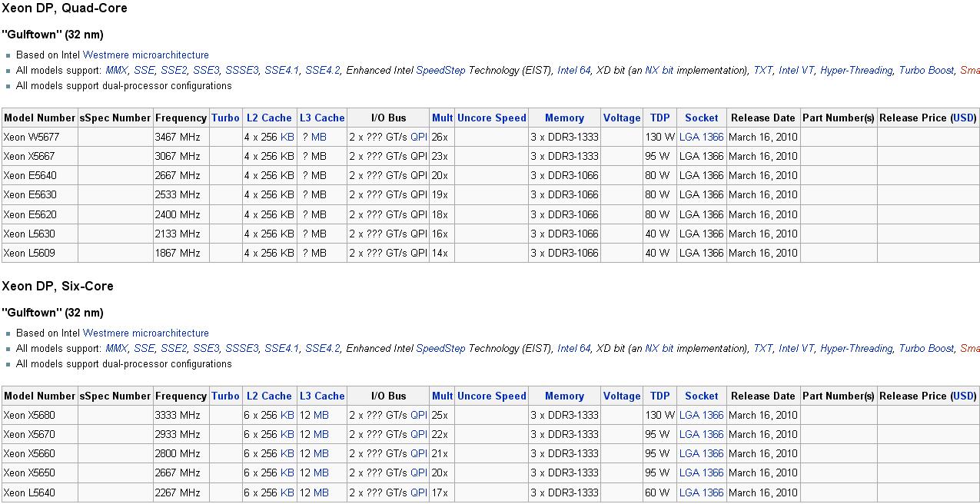Click KB link in the Xeon L5640 row

[x=287, y=493]
